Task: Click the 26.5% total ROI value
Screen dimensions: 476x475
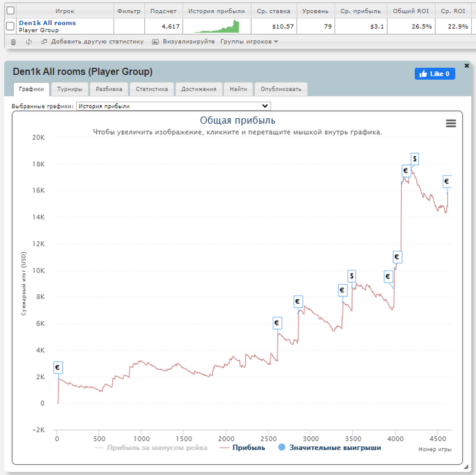Action: pyautogui.click(x=422, y=27)
